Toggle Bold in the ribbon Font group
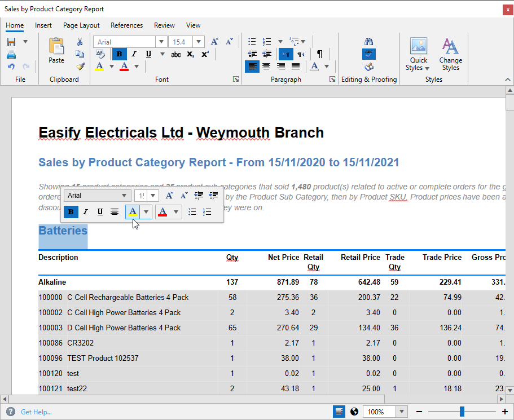Viewport: 514px width, 420px height. pos(119,54)
